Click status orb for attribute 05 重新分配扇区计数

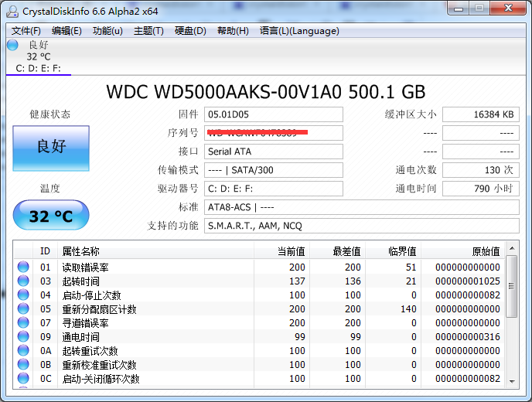coord(23,308)
